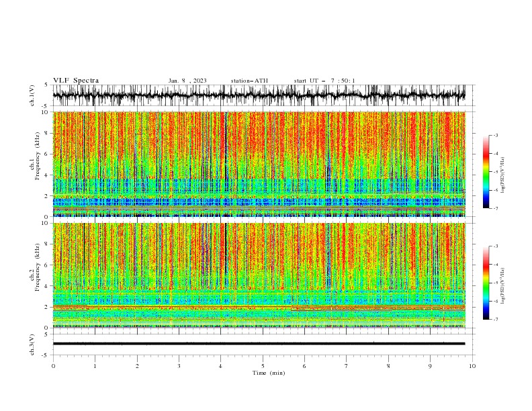Click the ch.2 'Frequency (kHz)' axis label
The width and height of the screenshot is (532, 411).
(37, 267)
